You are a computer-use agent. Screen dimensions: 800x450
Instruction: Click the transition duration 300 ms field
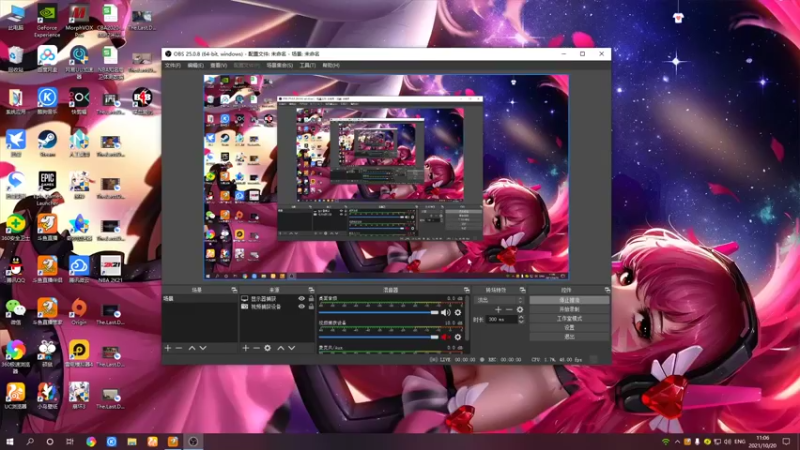click(502, 319)
